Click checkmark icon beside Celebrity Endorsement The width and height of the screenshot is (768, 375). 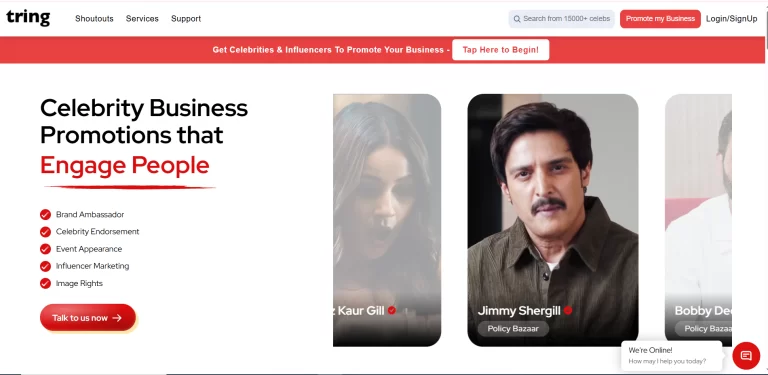tap(46, 232)
